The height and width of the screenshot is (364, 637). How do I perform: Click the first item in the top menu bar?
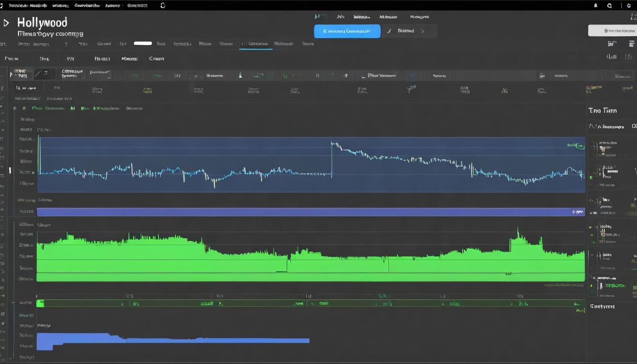tap(27, 6)
